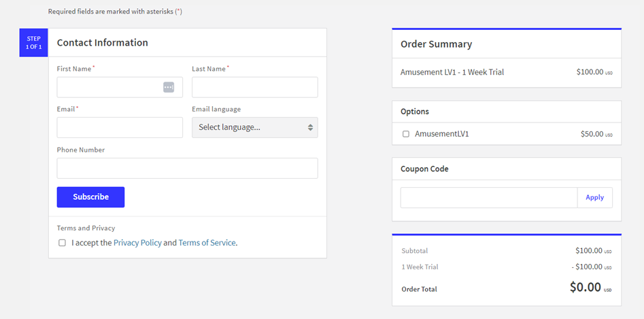Click the Order Total $0.00 amount
This screenshot has width=644, height=319.
tap(586, 288)
